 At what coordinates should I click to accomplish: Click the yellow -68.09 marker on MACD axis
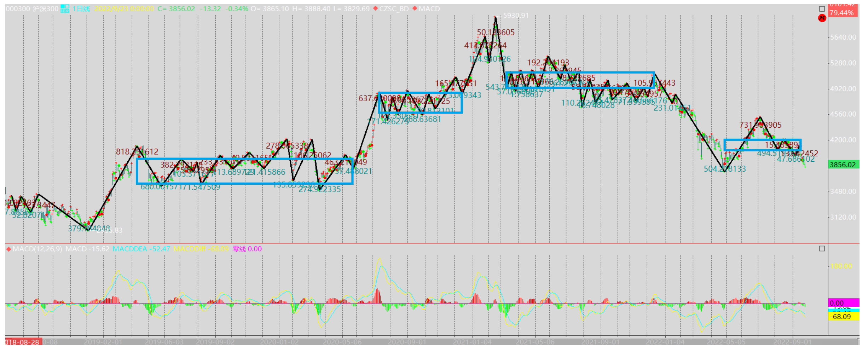pyautogui.click(x=843, y=317)
